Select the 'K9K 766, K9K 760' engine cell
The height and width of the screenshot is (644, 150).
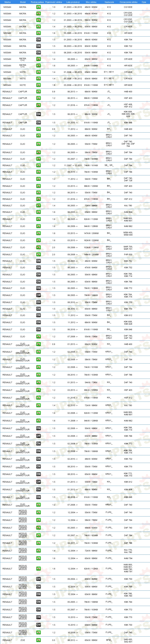click(x=128, y=595)
